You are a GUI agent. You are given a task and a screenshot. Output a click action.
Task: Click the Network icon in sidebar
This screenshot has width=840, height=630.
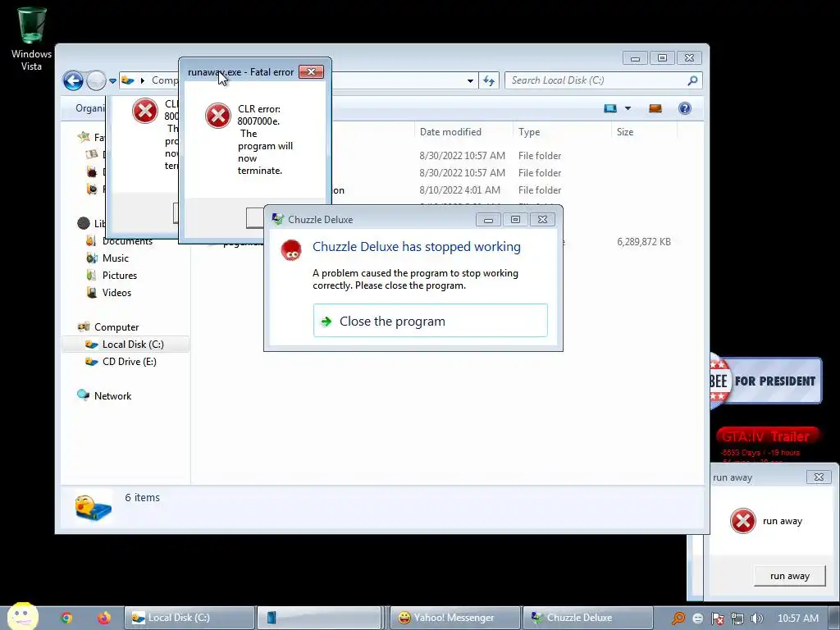83,395
